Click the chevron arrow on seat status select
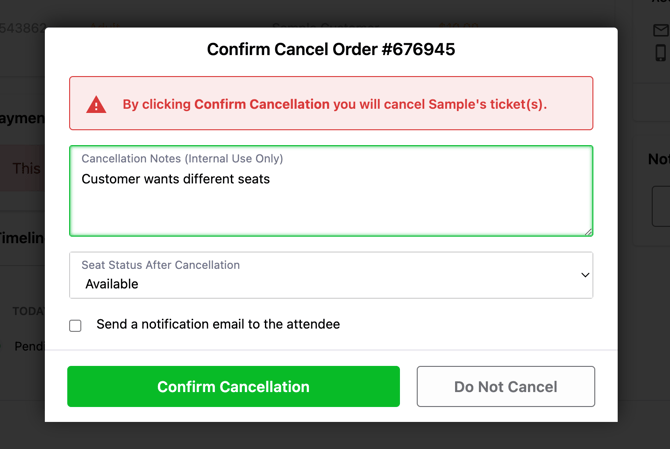The width and height of the screenshot is (670, 449). click(585, 275)
